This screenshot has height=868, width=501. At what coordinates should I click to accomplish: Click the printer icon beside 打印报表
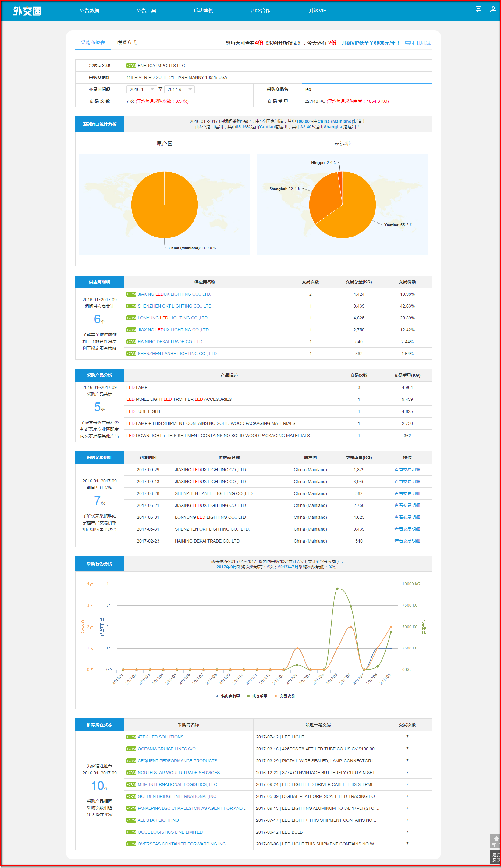(x=408, y=43)
